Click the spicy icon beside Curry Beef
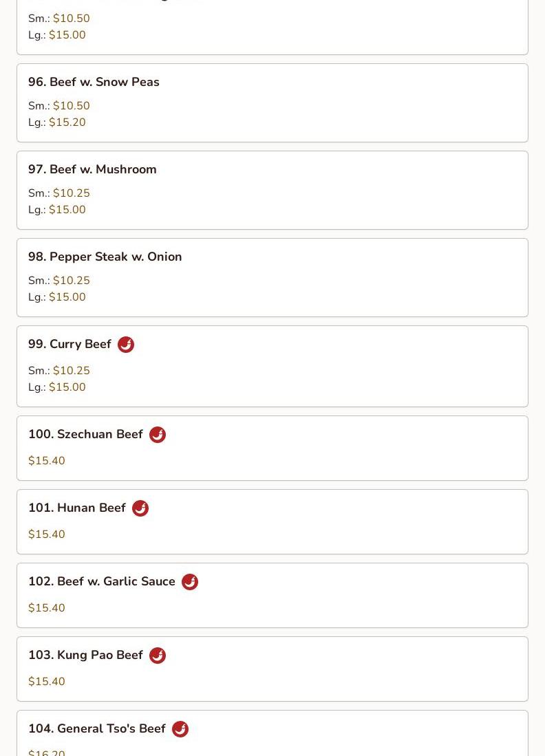The image size is (545, 756). 126,344
